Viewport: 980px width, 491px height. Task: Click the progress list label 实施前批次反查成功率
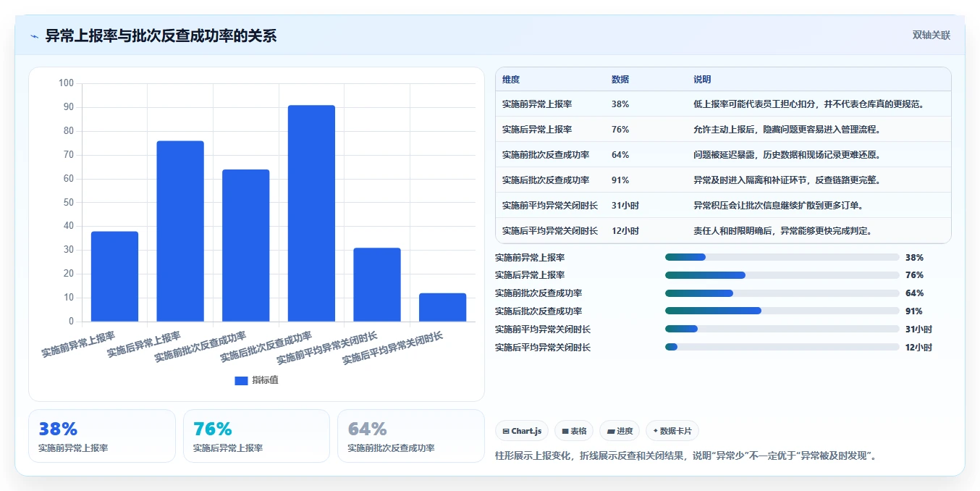(538, 293)
